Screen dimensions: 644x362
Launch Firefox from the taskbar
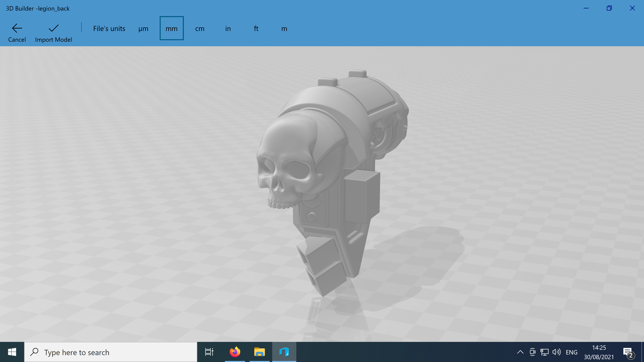234,352
